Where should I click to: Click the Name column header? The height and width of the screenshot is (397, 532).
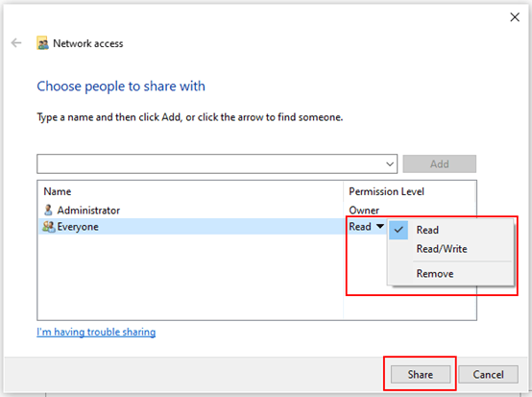(x=58, y=191)
